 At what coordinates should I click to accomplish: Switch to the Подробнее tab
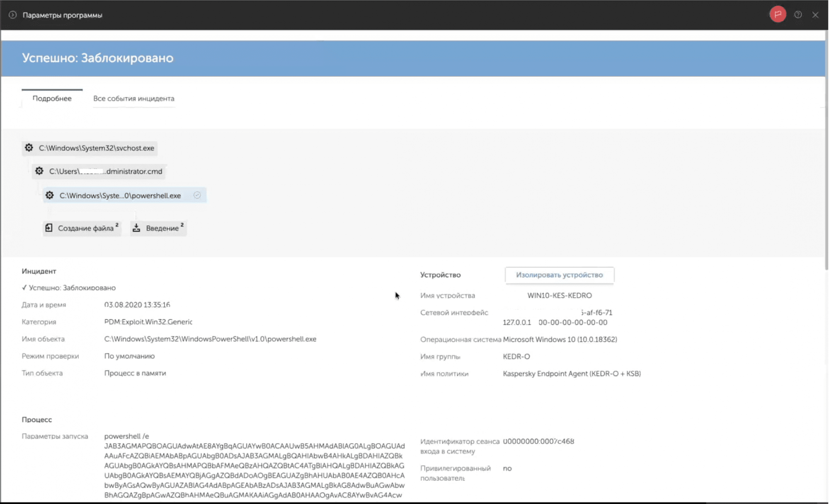click(52, 99)
